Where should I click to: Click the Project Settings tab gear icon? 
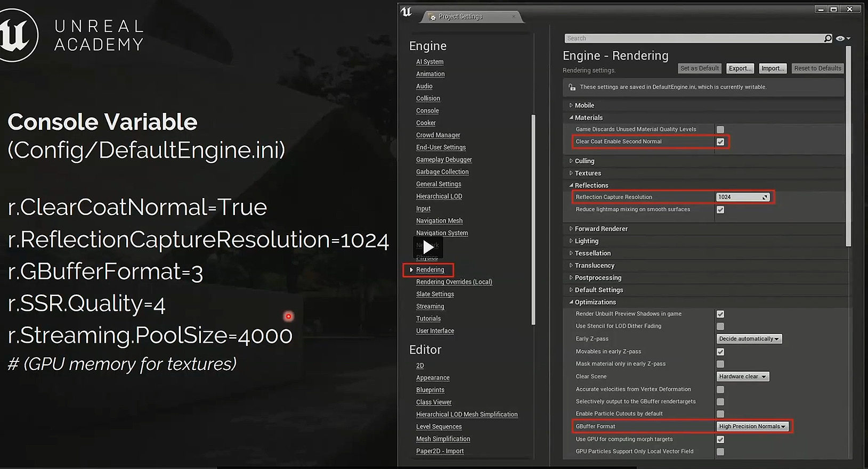(433, 18)
